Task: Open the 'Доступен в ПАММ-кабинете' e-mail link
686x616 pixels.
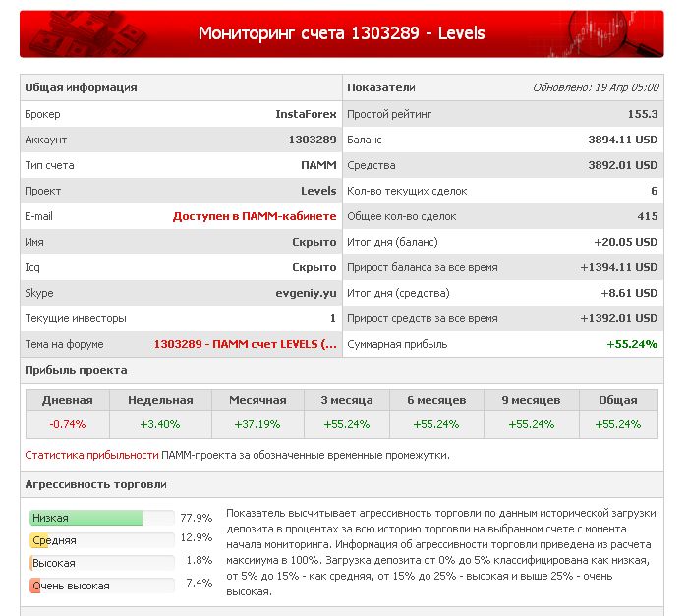Action: tap(255, 216)
